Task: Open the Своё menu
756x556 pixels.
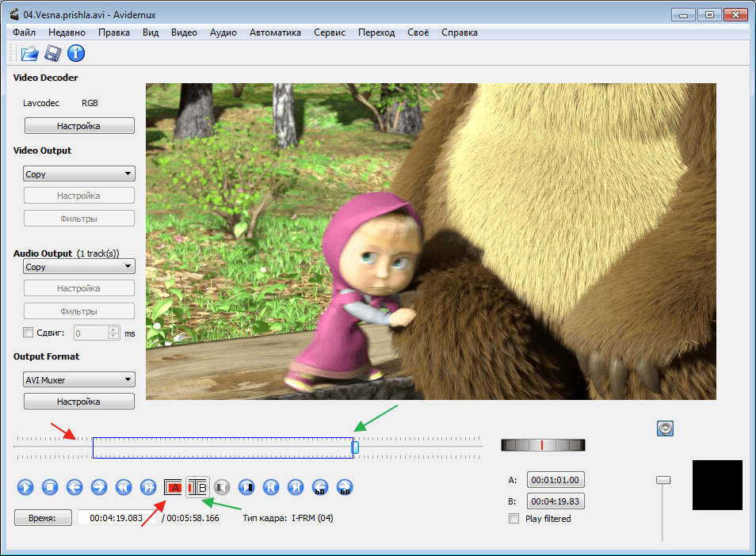Action: (x=418, y=32)
